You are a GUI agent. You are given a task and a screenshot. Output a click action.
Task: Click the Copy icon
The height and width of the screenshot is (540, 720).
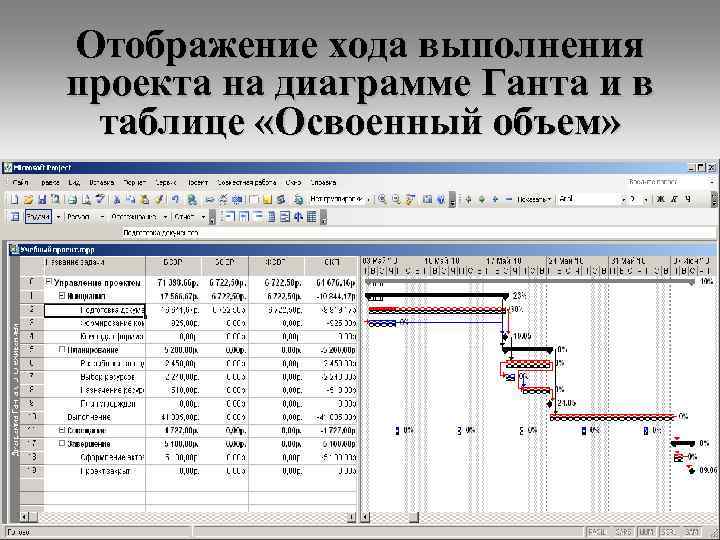pyautogui.click(x=130, y=199)
